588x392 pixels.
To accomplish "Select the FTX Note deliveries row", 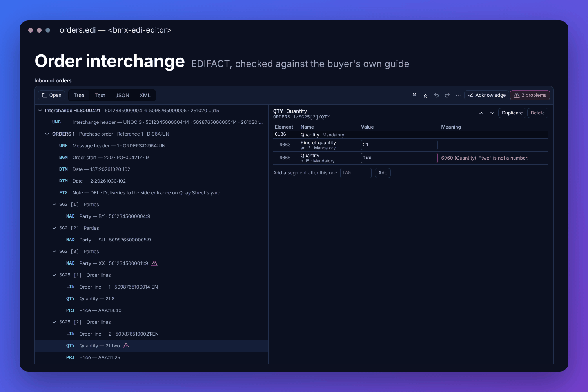I will pyautogui.click(x=151, y=193).
